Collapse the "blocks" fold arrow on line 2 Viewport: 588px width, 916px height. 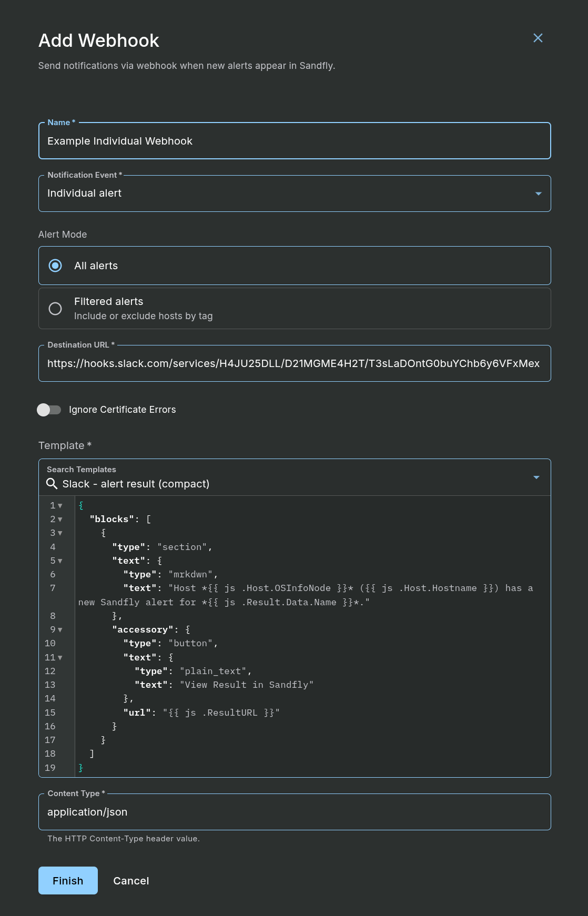(60, 520)
